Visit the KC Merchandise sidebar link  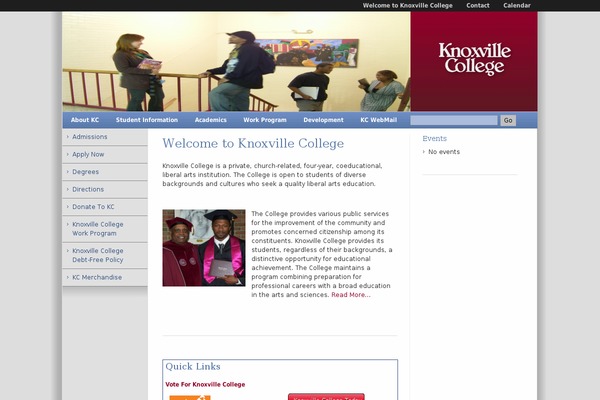(97, 277)
